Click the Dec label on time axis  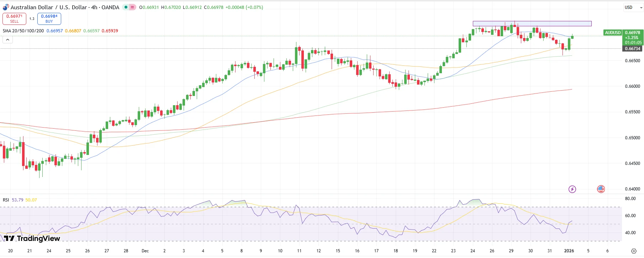[x=145, y=251]
